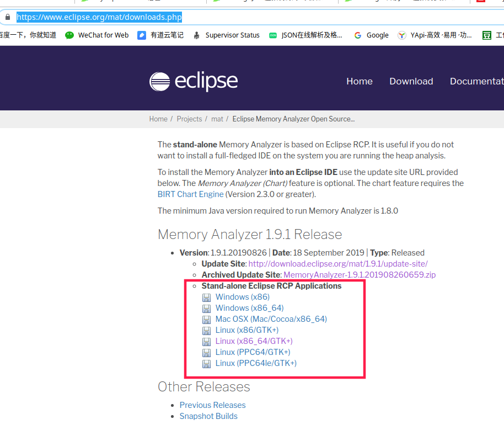Open the BIRT Chart Engine link
This screenshot has width=504, height=430.
[190, 194]
